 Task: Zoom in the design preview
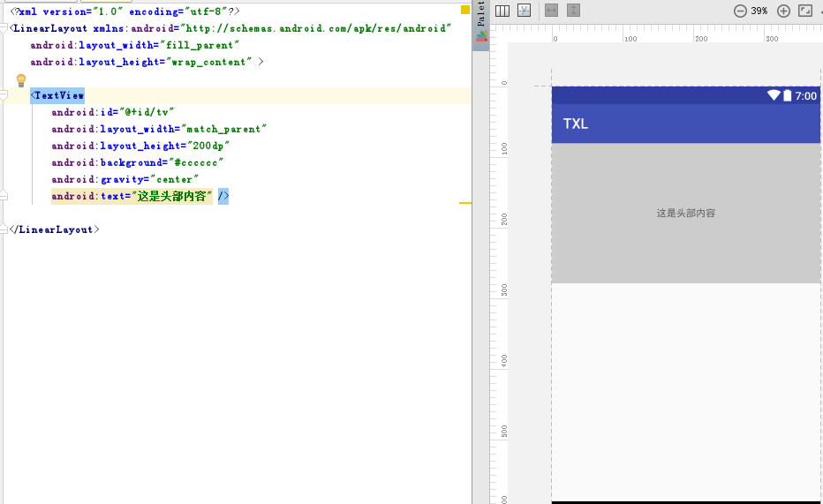tap(783, 11)
